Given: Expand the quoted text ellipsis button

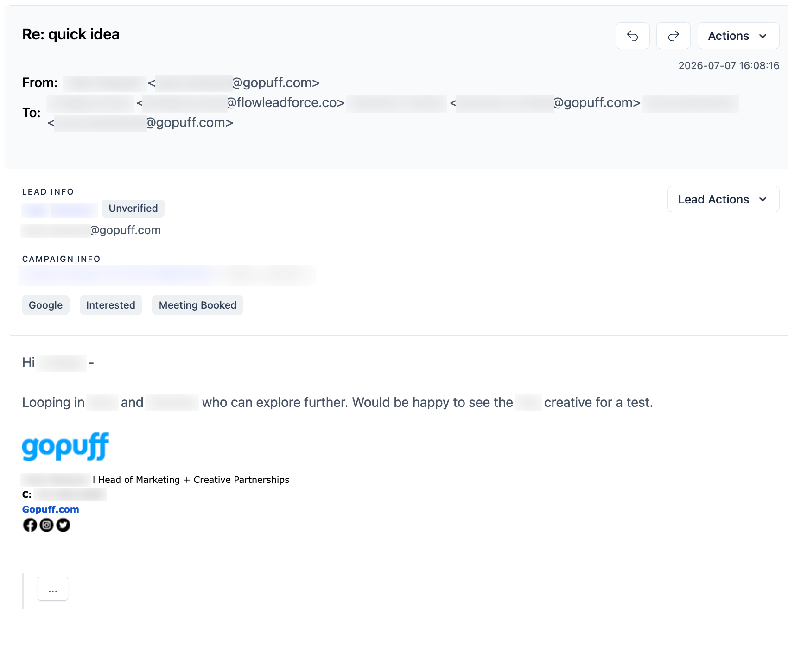Looking at the screenshot, I should coord(53,589).
